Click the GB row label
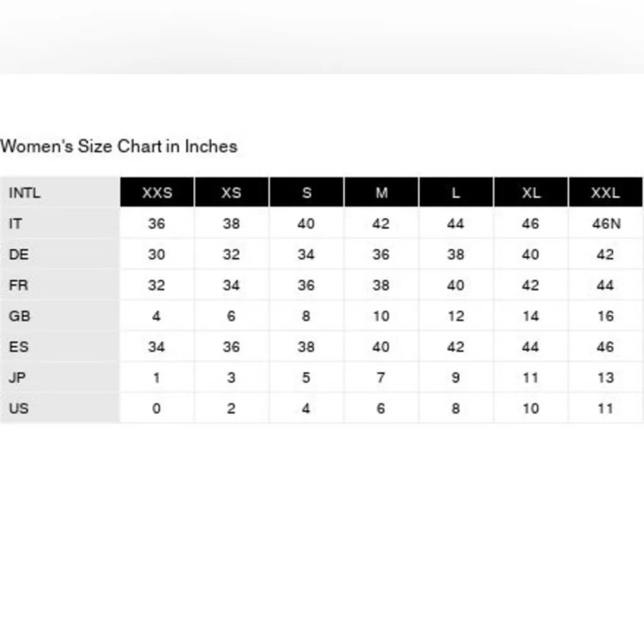The image size is (644, 644). click(19, 316)
